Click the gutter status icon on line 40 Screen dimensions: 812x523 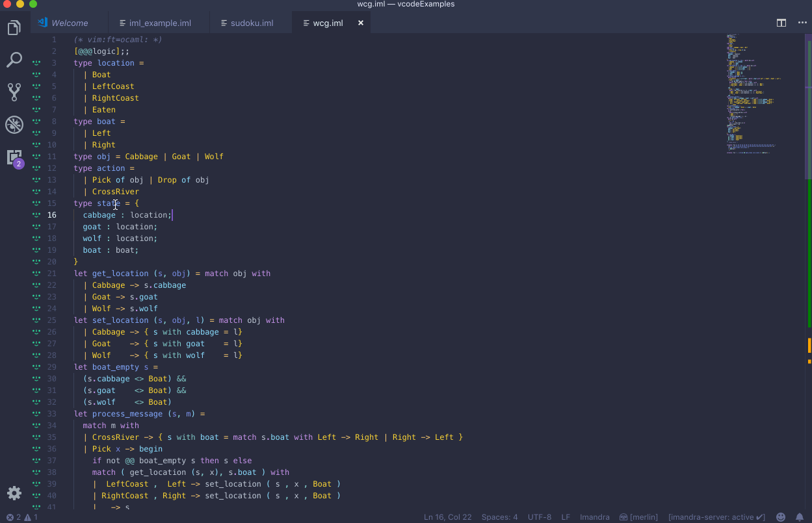point(37,496)
